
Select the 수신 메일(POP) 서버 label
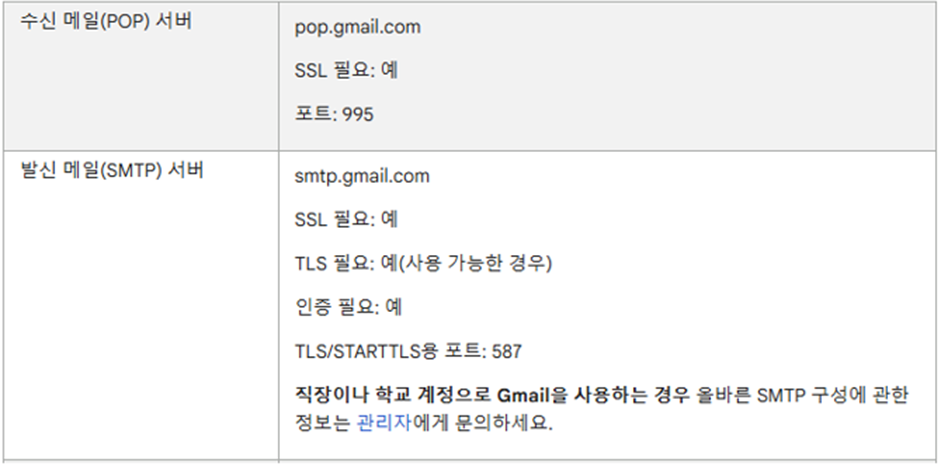pos(106,22)
